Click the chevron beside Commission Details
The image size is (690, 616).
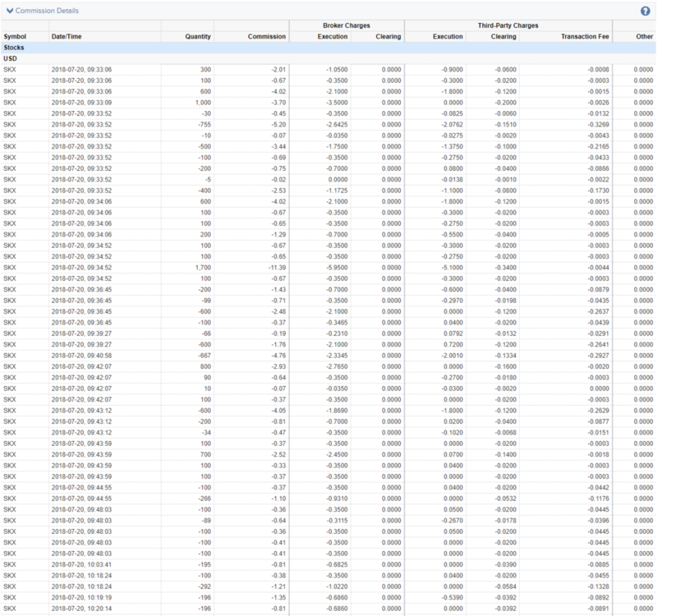(11, 11)
